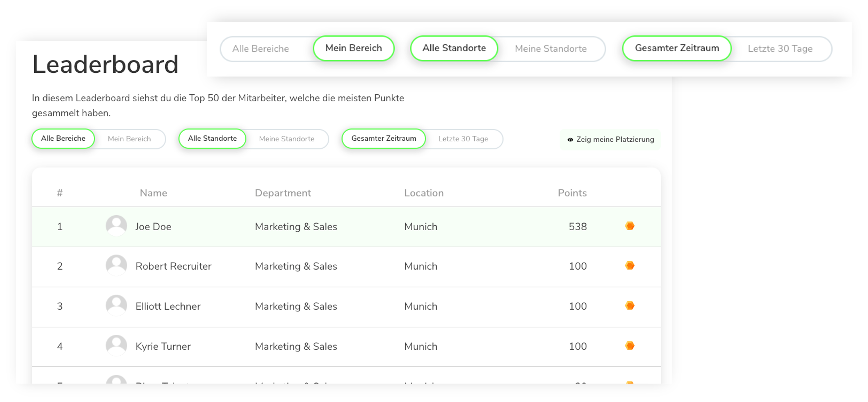Screen dimensions: 868x402
Task: Choose Meine Standorte in enlarged top filter bar
Action: [x=551, y=49]
